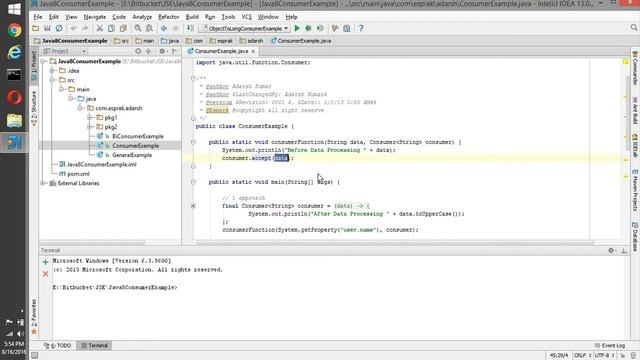Collapse the main folder tree node
Viewport: 640px width, 360px height.
[x=62, y=89]
